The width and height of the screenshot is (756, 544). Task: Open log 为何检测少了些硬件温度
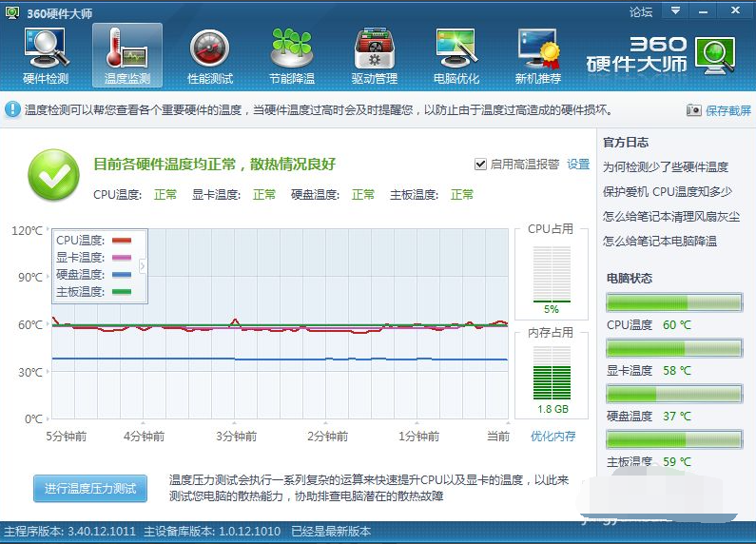pos(666,166)
